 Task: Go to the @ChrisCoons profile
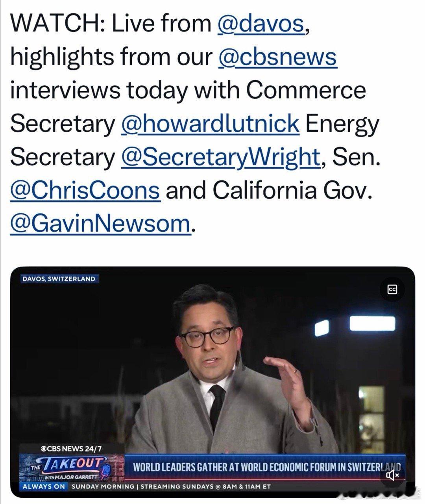coord(85,191)
